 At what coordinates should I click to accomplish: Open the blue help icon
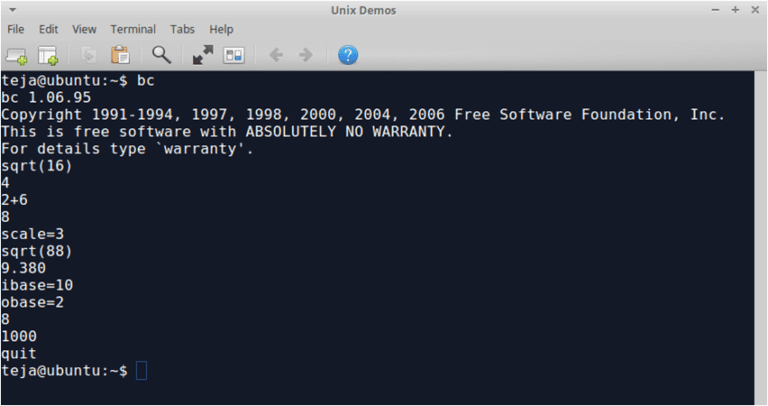348,55
